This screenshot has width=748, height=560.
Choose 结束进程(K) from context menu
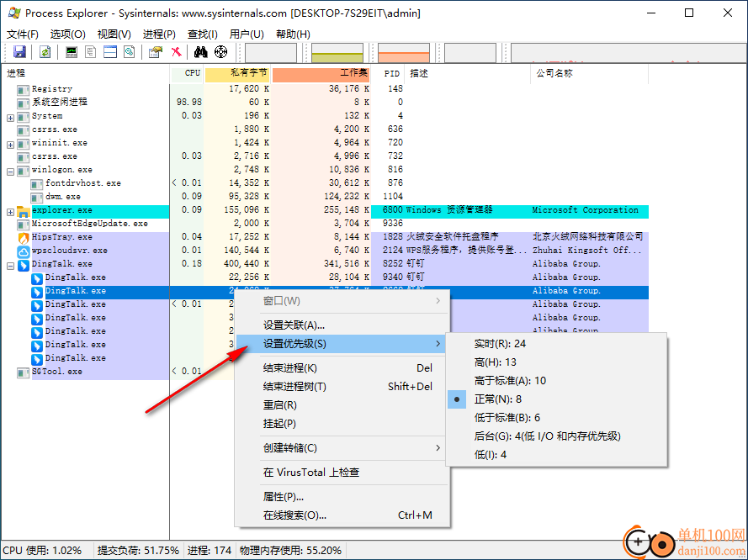click(342, 368)
